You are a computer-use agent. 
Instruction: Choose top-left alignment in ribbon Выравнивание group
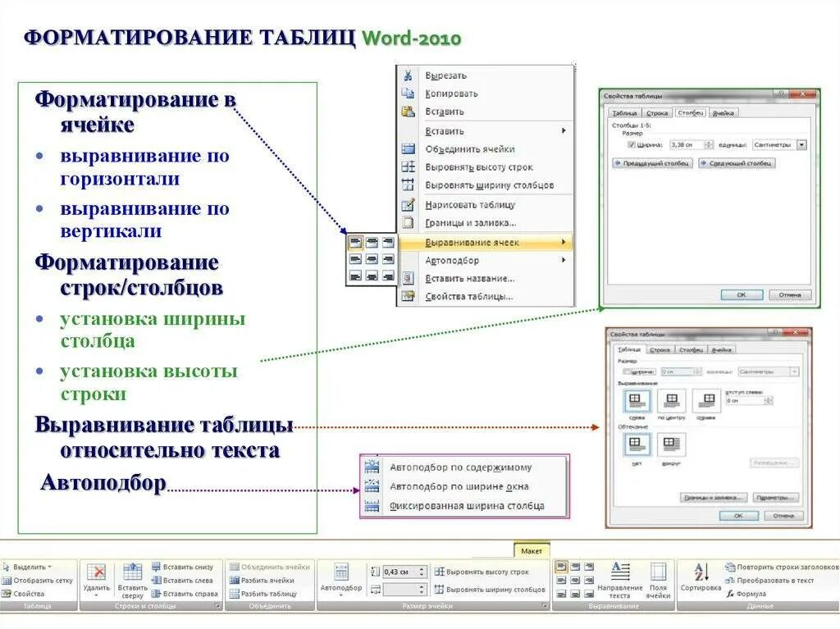coord(561,567)
